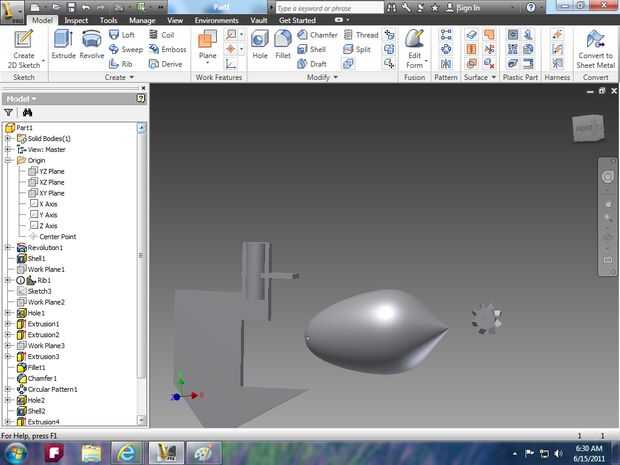Select the Hole tool
The height and width of the screenshot is (465, 620).
tap(260, 44)
